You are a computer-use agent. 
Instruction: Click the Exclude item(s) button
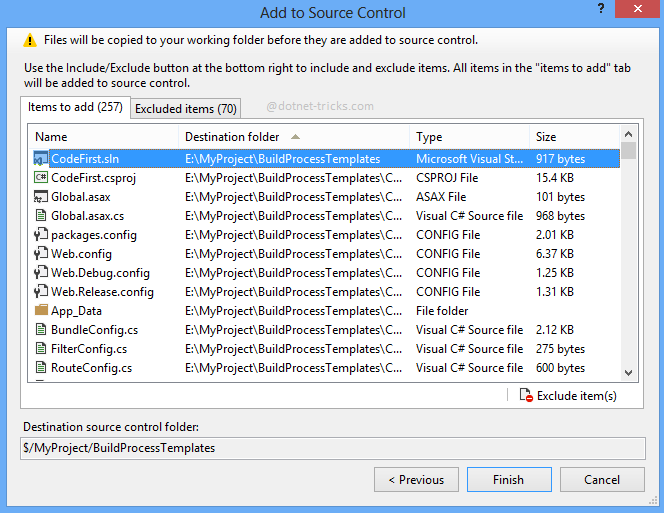click(568, 396)
